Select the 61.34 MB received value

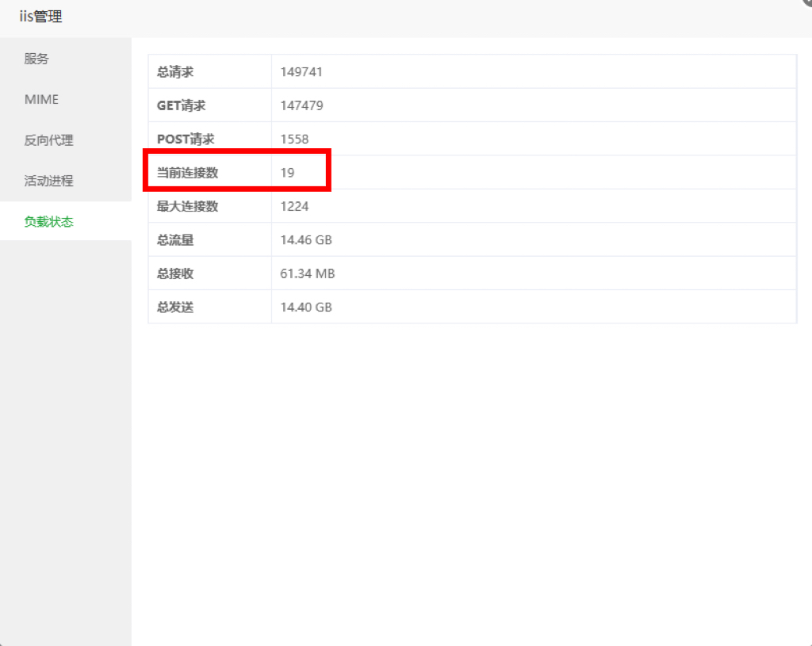tap(305, 273)
